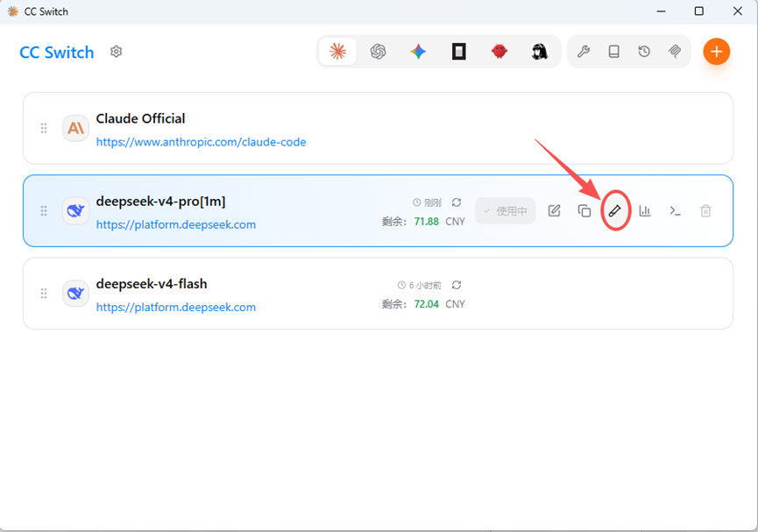Select the black-haired avatar app tab icon
This screenshot has height=532, width=758.
tap(540, 51)
